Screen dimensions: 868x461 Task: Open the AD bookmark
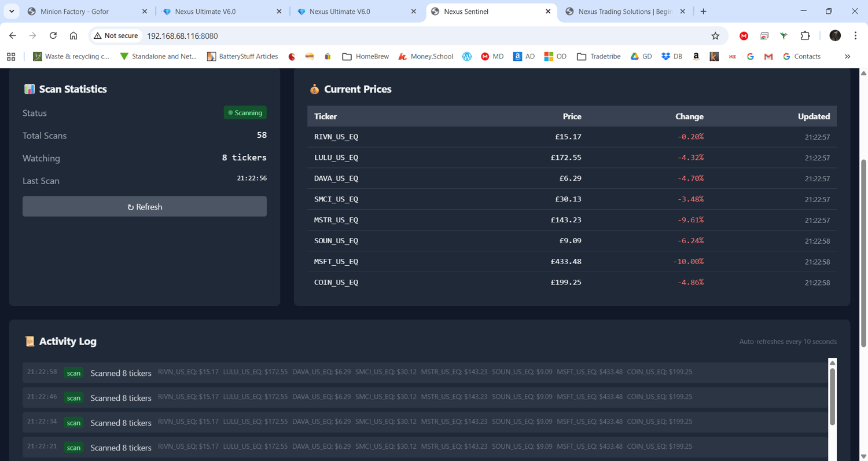(x=524, y=56)
